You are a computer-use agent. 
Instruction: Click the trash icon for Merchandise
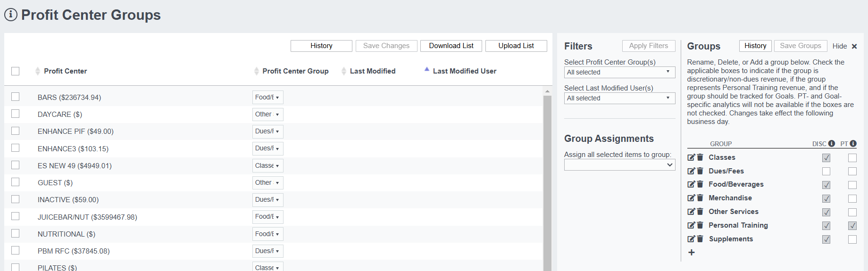point(701,198)
